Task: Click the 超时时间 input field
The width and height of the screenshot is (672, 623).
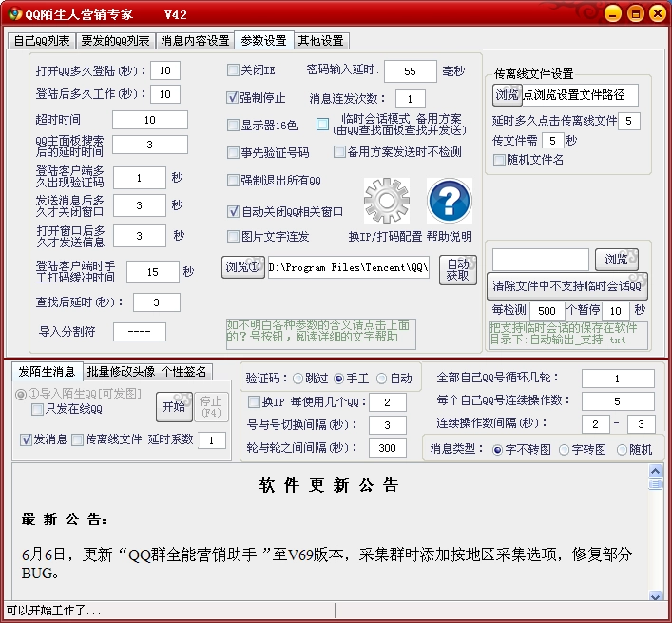Action: [150, 120]
